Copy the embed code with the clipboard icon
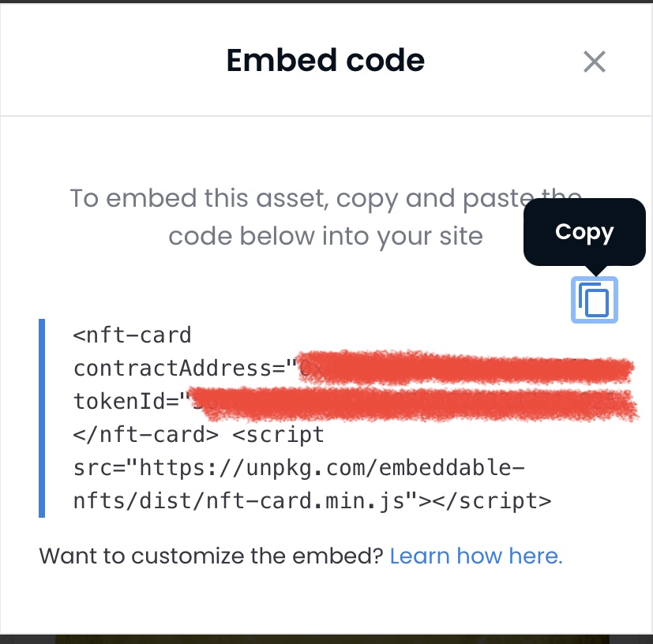653x644 pixels. [595, 300]
